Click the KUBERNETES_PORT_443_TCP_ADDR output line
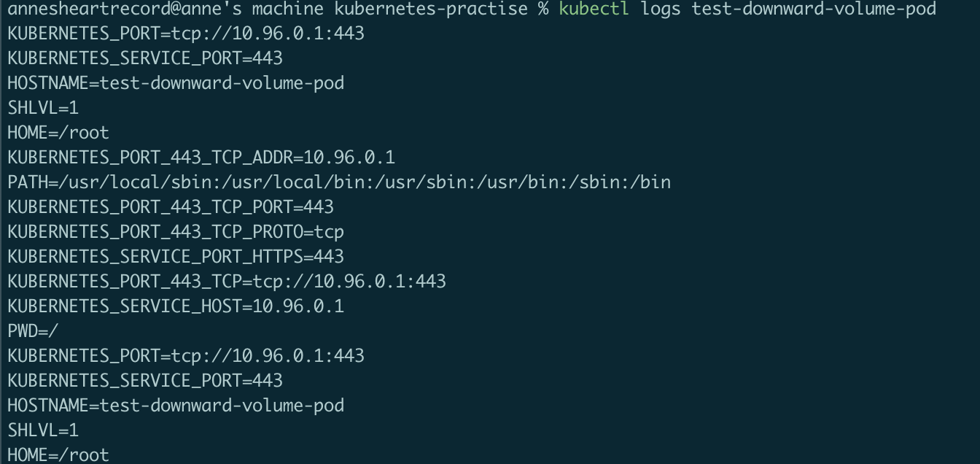Screen dimensions: 980x464 (x=201, y=158)
